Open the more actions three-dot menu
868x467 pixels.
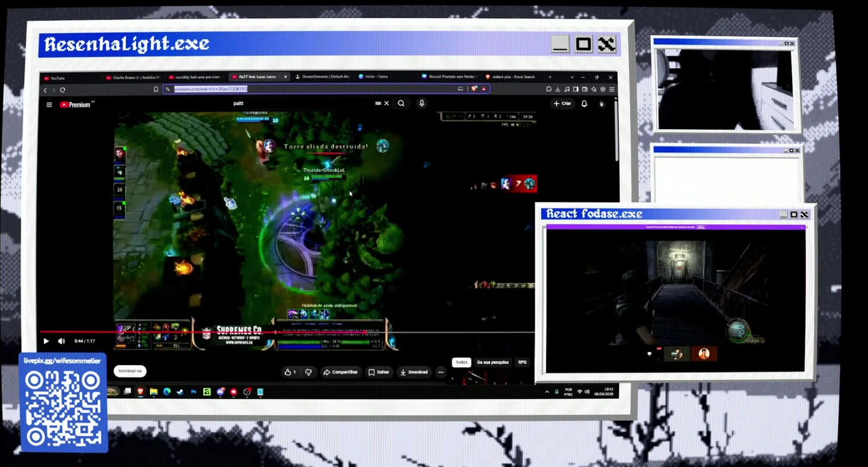[x=441, y=372]
